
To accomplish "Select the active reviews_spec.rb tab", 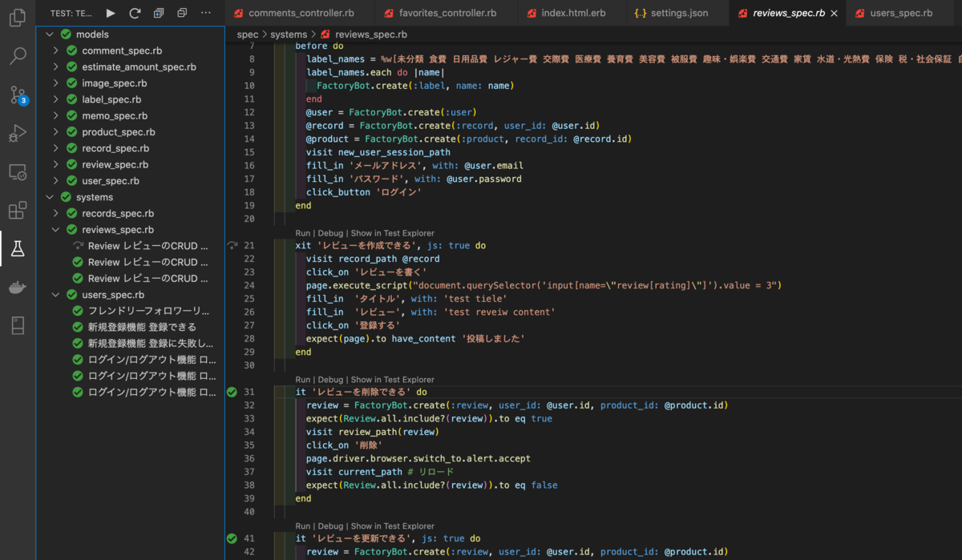I will [x=789, y=14].
